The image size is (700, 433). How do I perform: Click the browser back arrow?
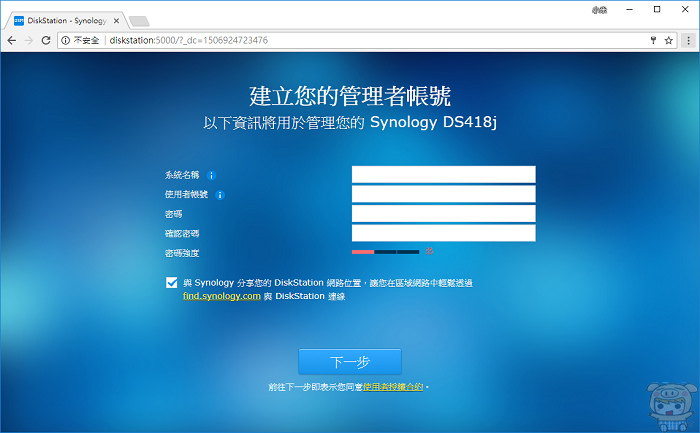[x=12, y=40]
